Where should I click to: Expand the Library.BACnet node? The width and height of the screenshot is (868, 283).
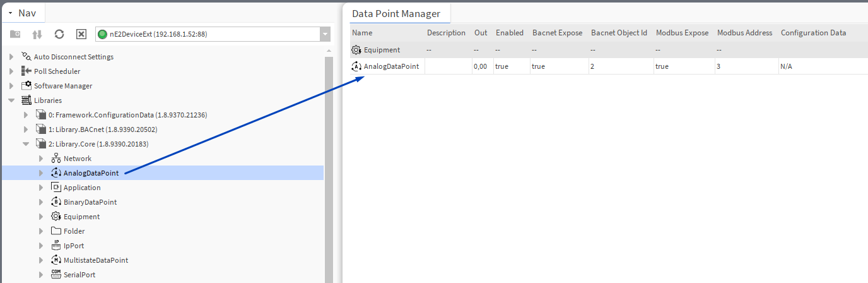[x=26, y=129]
